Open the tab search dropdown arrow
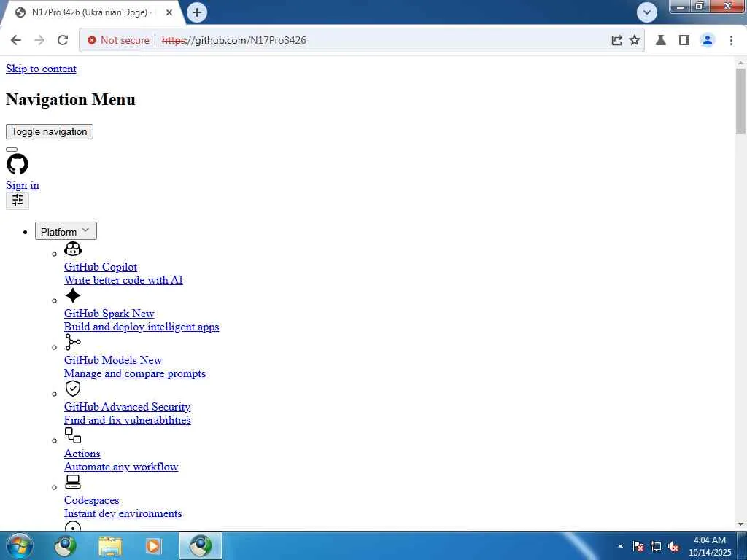747x560 pixels. click(x=646, y=12)
